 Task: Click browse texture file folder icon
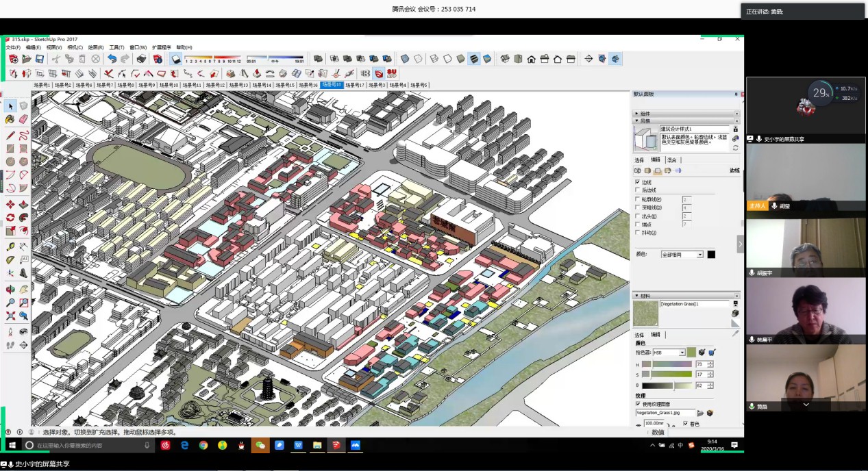pos(701,413)
